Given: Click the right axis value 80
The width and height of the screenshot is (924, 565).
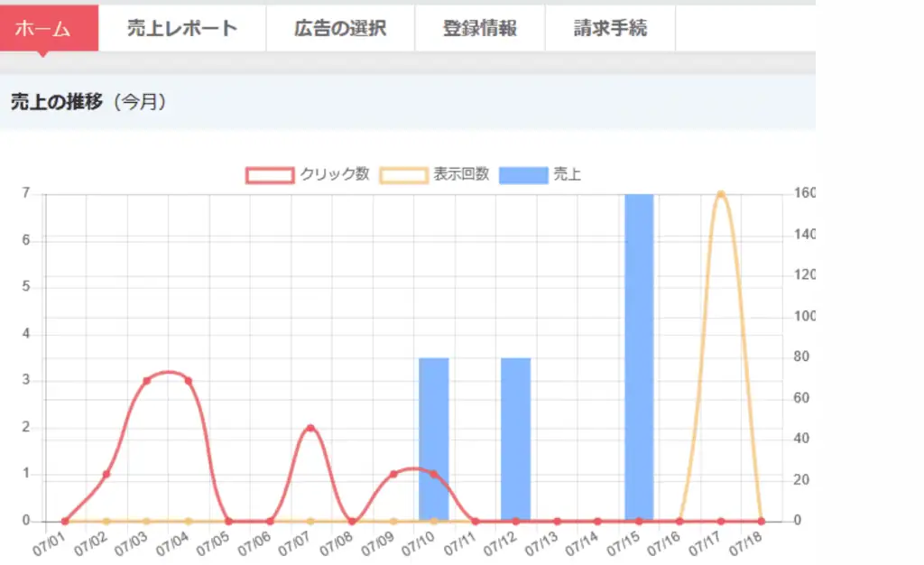Looking at the screenshot, I should coord(801,357).
